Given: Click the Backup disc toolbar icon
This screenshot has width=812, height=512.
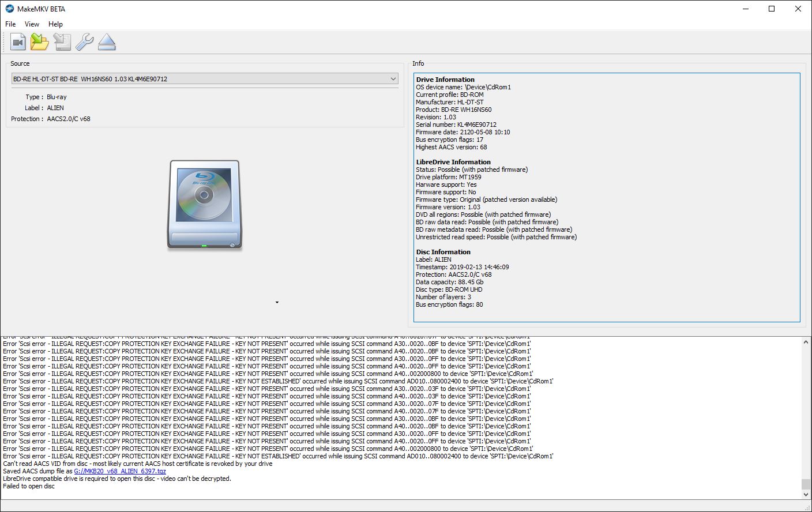Looking at the screenshot, I should coord(62,42).
